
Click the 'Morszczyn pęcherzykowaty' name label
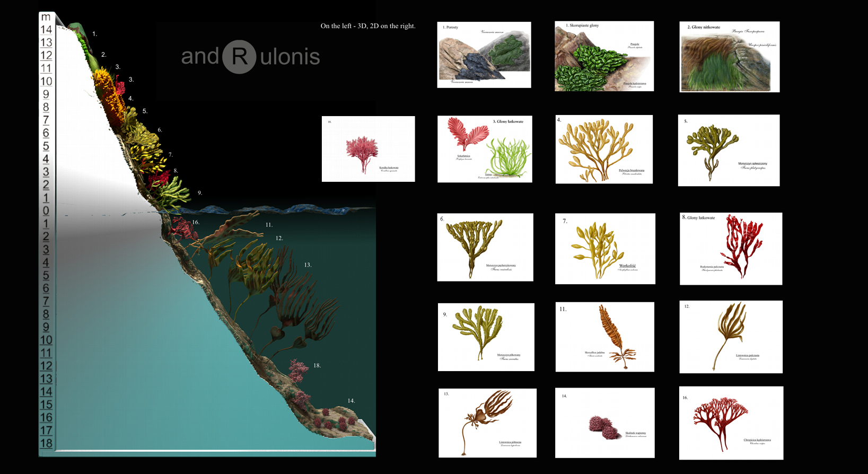pos(501,265)
